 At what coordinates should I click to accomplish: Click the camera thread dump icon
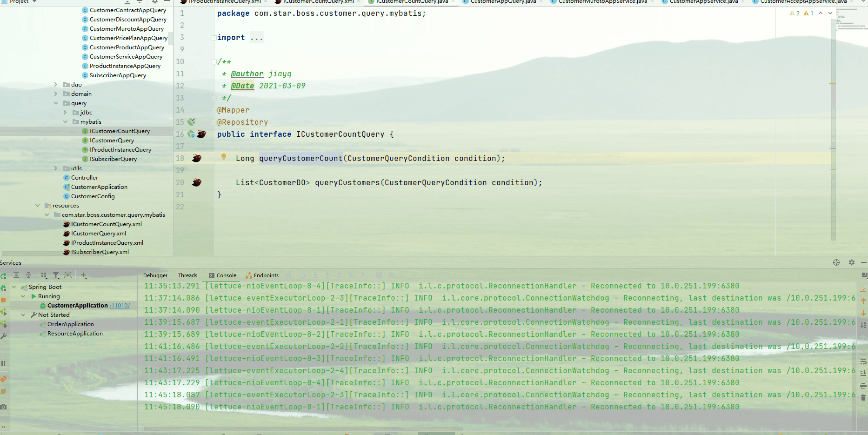coord(3,407)
